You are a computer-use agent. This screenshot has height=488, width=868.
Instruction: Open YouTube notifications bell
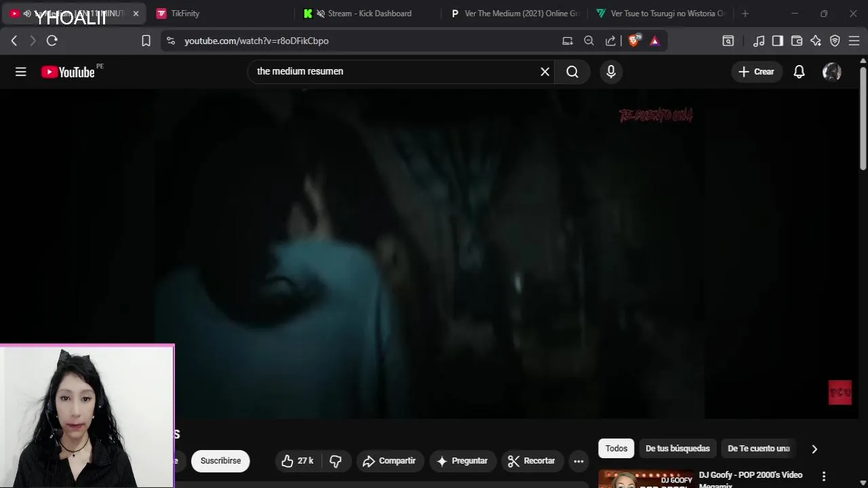coord(799,71)
